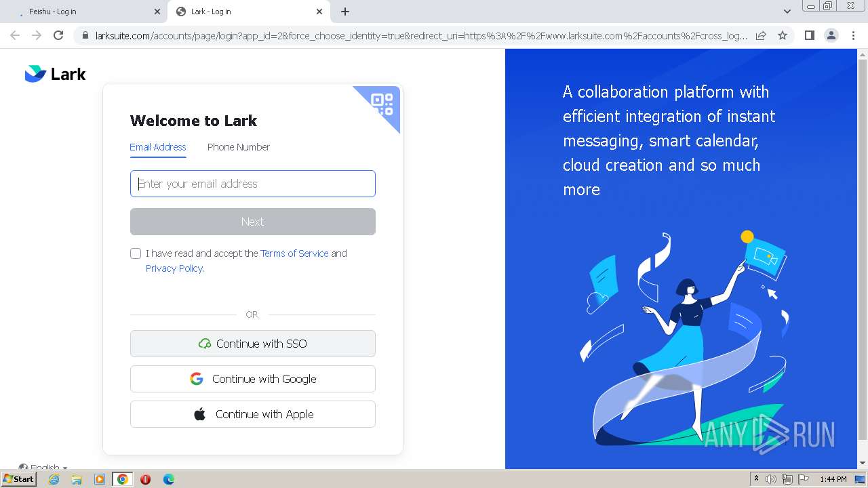
Task: Show hidden system tray icons
Action: [756, 479]
